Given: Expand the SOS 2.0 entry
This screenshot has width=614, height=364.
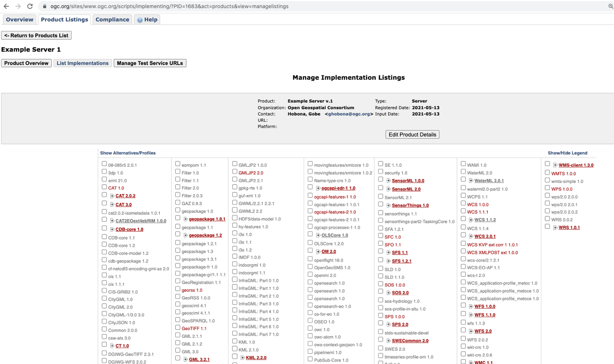Looking at the screenshot, I should 389,293.
